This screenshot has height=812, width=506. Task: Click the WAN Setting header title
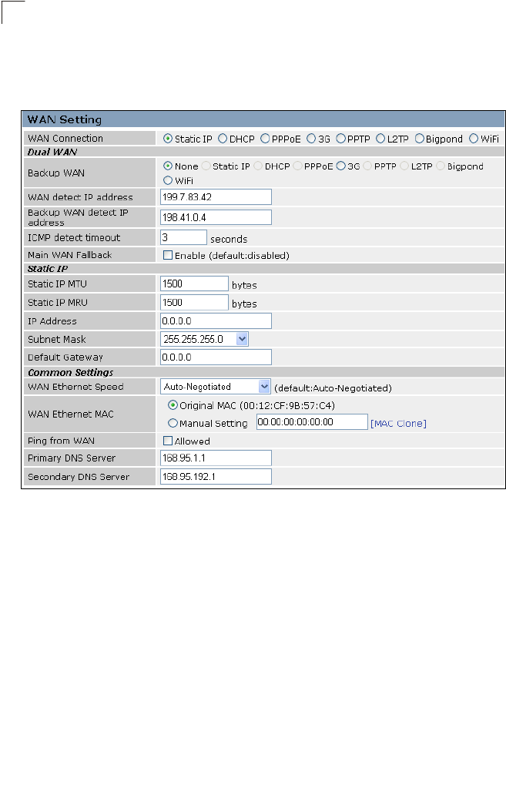(65, 119)
